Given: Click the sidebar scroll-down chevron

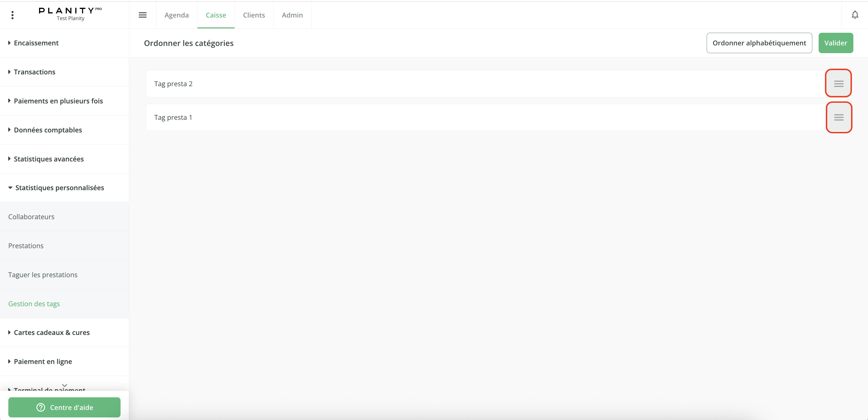Looking at the screenshot, I should pyautogui.click(x=64, y=385).
